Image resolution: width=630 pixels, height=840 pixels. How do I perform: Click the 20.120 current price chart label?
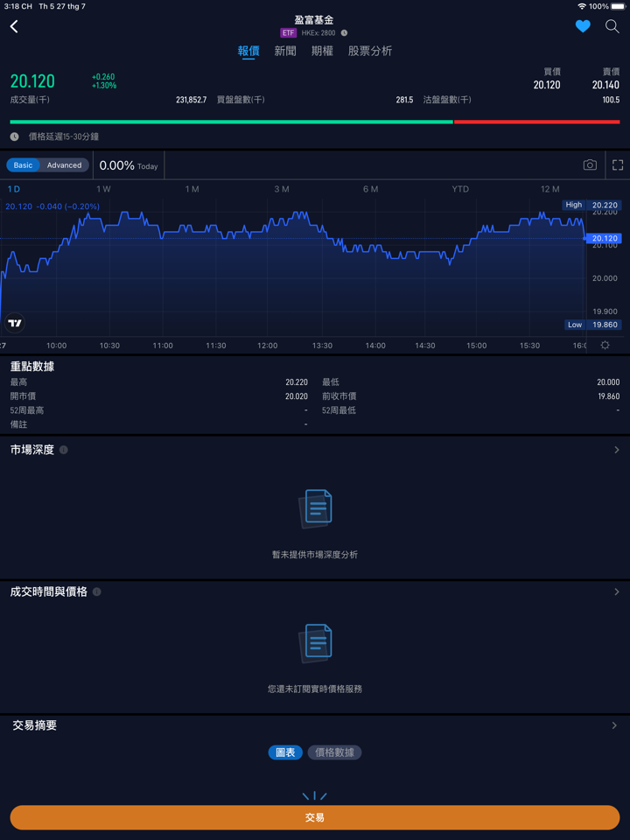point(605,238)
